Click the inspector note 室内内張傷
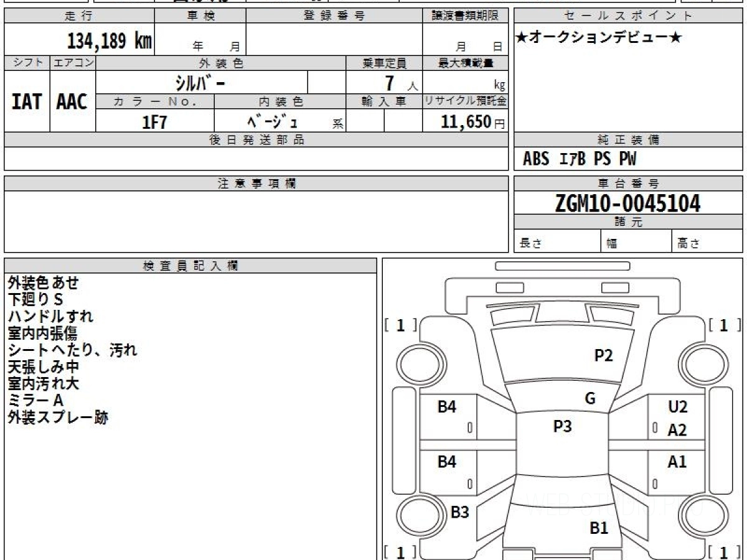 click(x=43, y=333)
